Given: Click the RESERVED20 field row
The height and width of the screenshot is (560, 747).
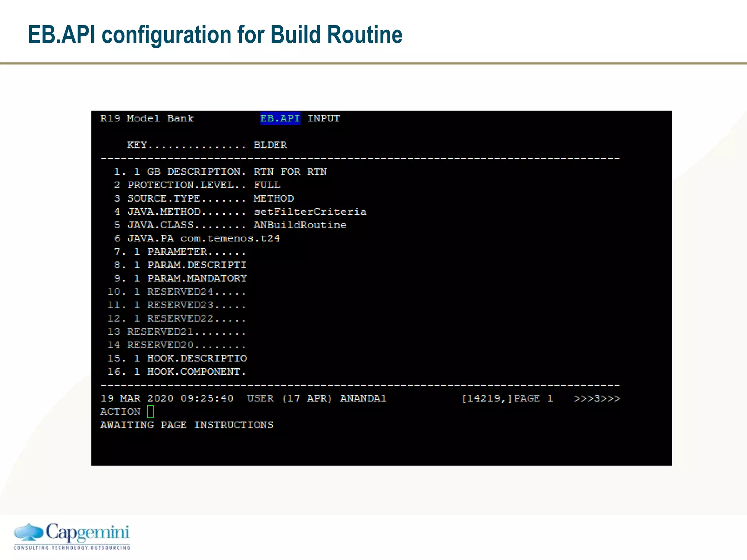Looking at the screenshot, I should pos(177,345).
